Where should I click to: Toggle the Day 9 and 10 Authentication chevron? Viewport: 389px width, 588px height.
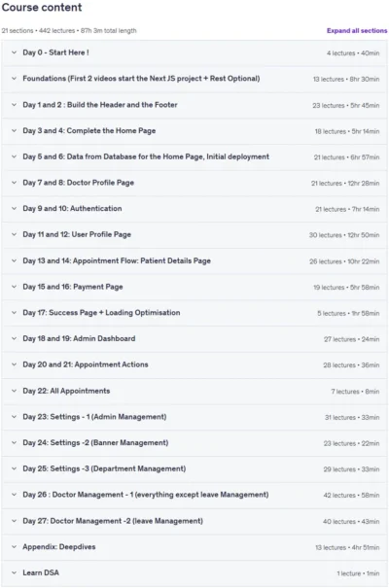pyautogui.click(x=14, y=209)
